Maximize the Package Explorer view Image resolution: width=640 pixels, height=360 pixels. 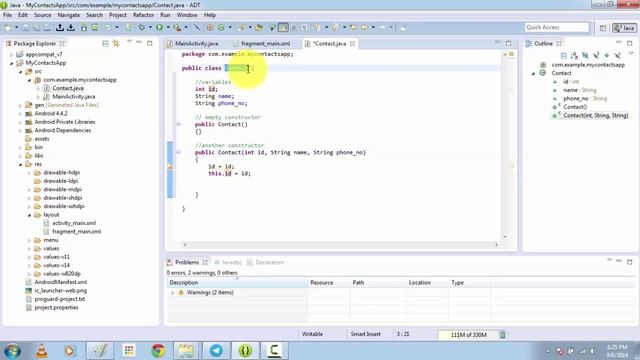(150, 43)
